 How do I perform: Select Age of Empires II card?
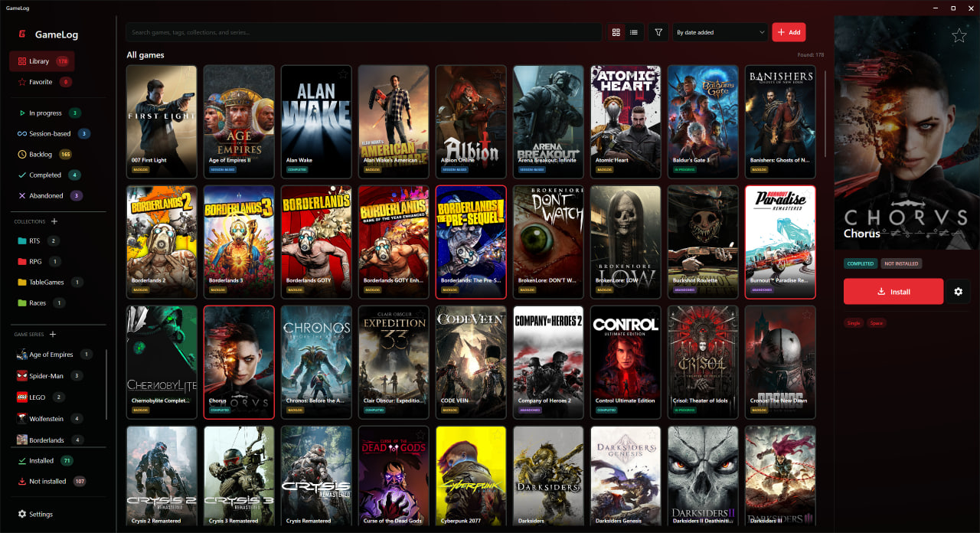[239, 121]
